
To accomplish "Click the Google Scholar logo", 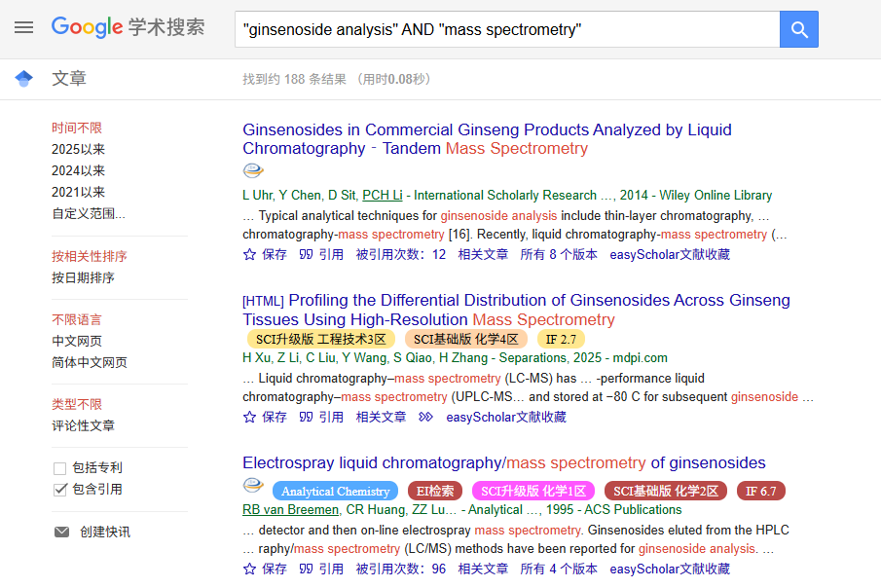I will coord(128,27).
